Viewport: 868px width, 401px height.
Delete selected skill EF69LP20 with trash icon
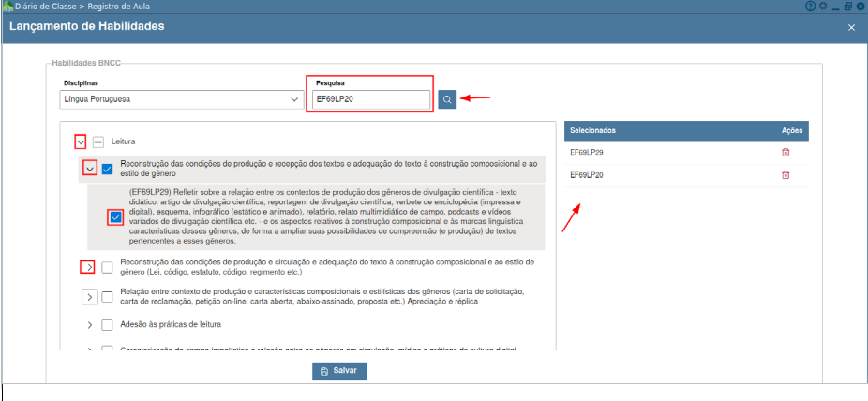point(785,175)
